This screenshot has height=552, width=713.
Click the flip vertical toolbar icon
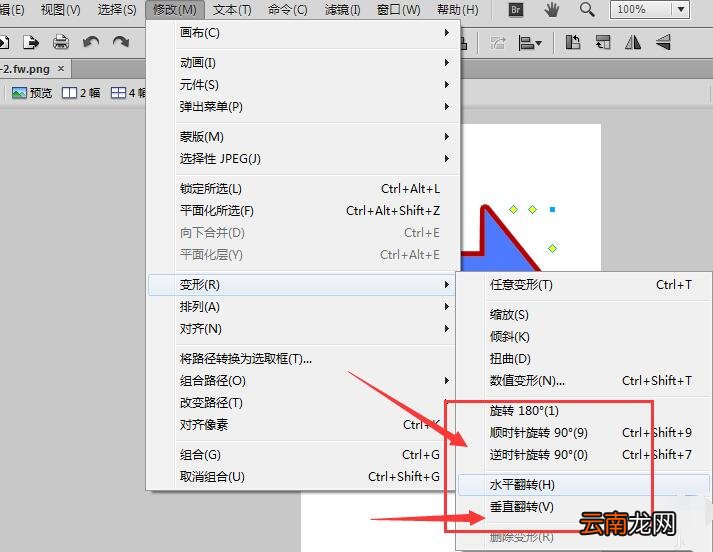[x=663, y=43]
